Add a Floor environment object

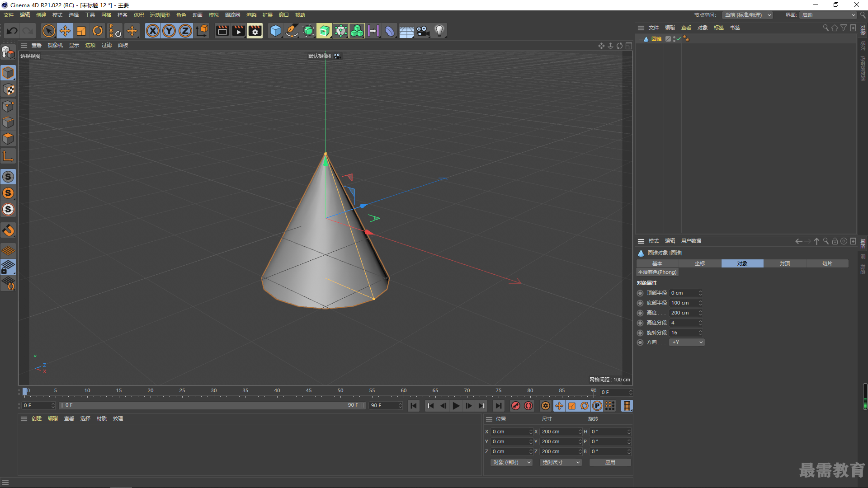tap(406, 31)
